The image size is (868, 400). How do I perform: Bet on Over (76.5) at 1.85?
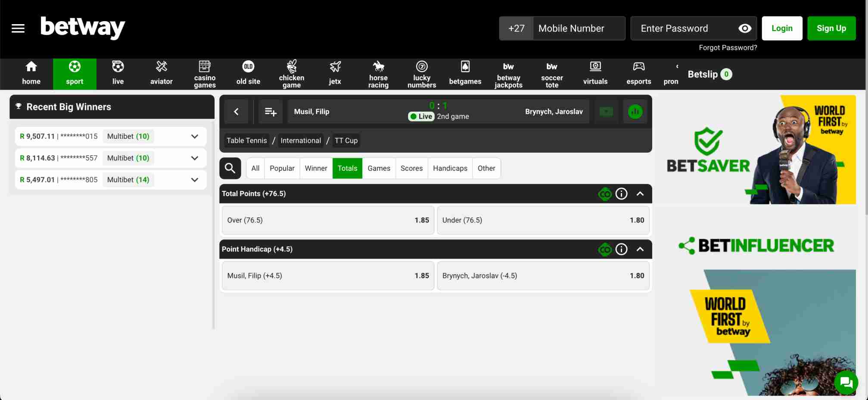(328, 220)
